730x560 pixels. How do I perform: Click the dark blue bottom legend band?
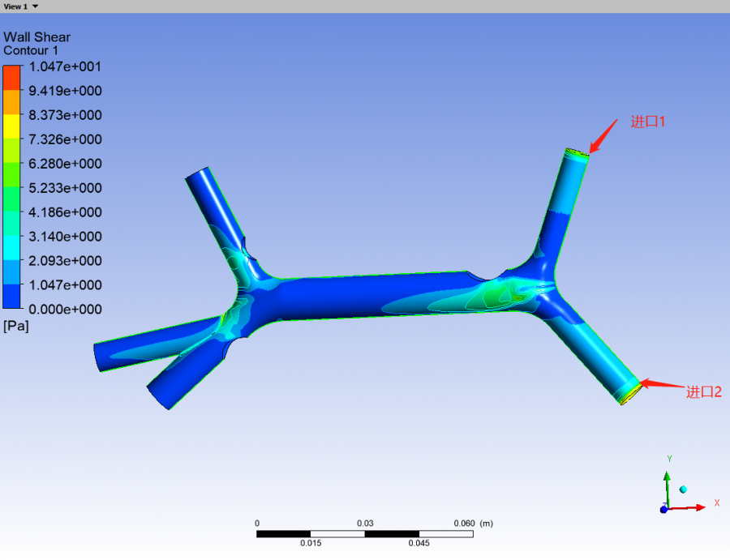(x=11, y=297)
